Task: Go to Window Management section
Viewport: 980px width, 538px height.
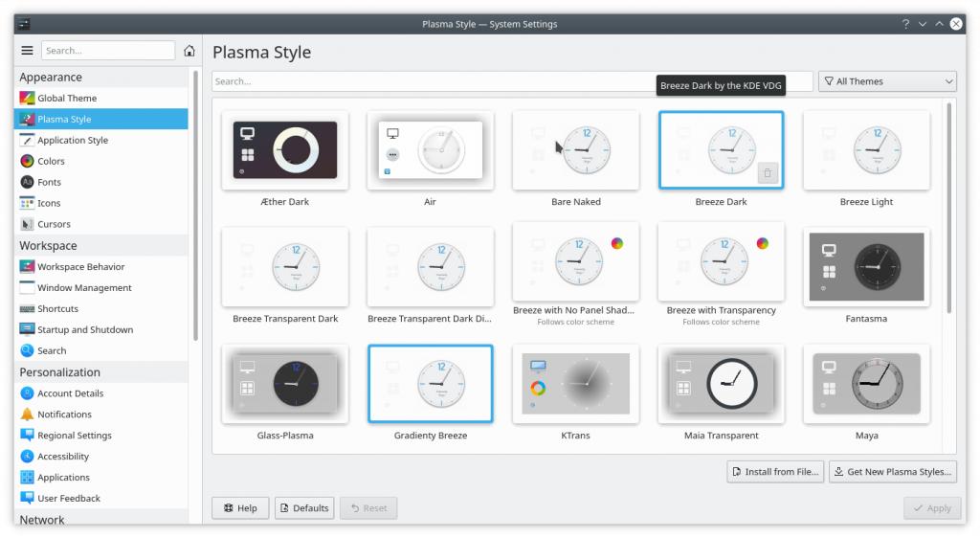Action: click(x=84, y=287)
